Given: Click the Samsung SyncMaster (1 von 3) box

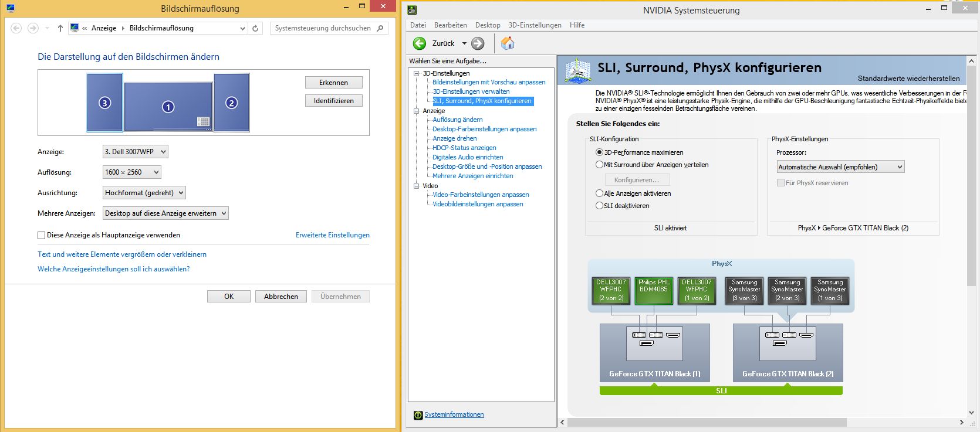Looking at the screenshot, I should 830,290.
